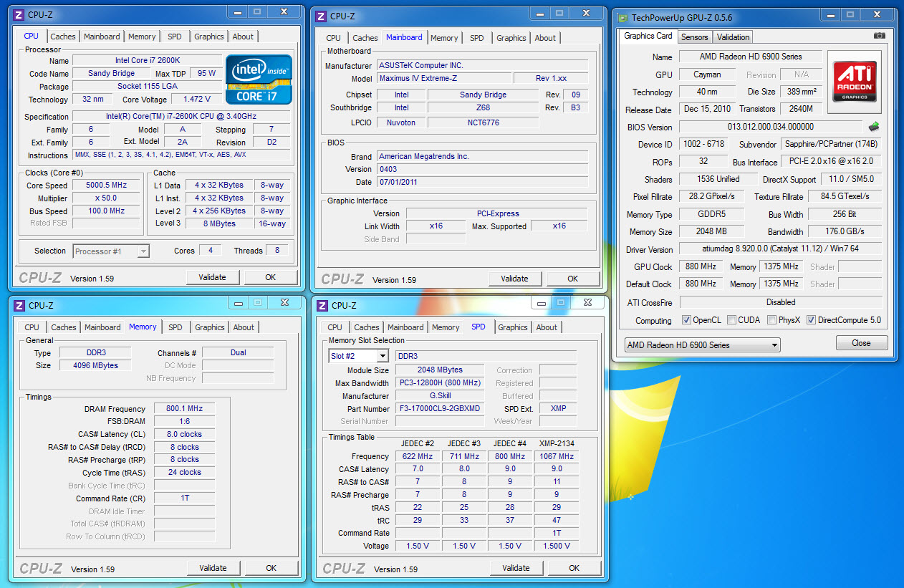Click OK in the SPD window

[x=574, y=568]
